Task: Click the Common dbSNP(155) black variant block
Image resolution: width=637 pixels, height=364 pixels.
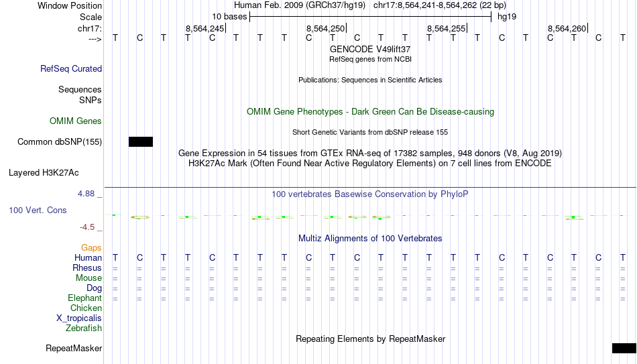Action: pyautogui.click(x=141, y=141)
